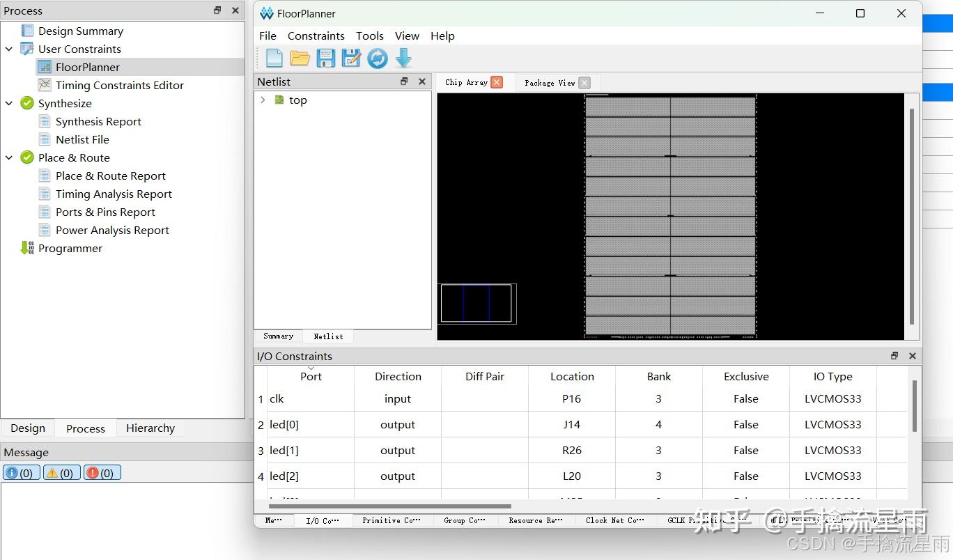The image size is (953, 560).
Task: Open Ports & Pins Report
Action: (105, 212)
